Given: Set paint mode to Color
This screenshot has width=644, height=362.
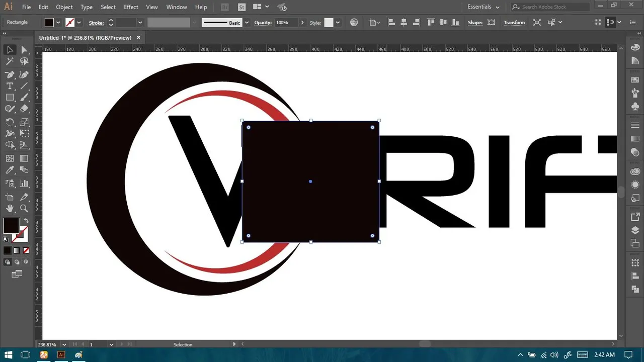Looking at the screenshot, I should click(x=8, y=250).
